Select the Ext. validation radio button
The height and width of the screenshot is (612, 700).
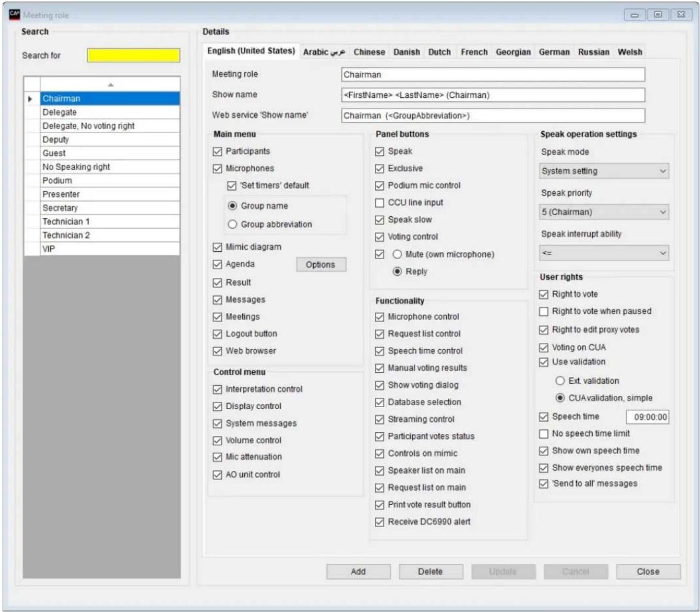click(560, 380)
